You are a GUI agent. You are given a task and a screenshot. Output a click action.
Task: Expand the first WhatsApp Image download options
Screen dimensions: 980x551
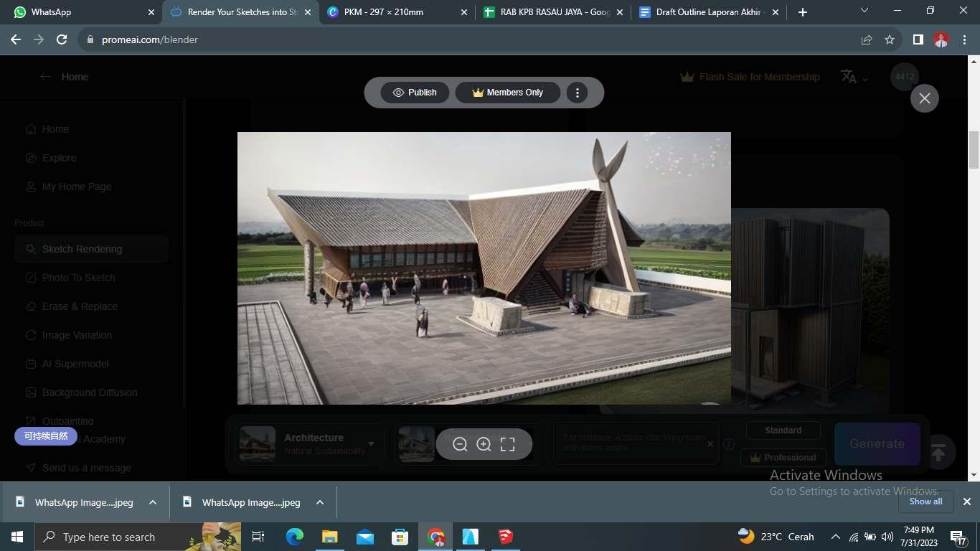tap(153, 502)
